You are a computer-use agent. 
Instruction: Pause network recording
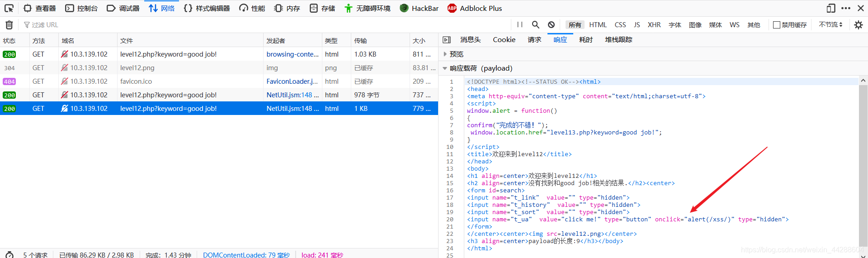[x=520, y=25]
